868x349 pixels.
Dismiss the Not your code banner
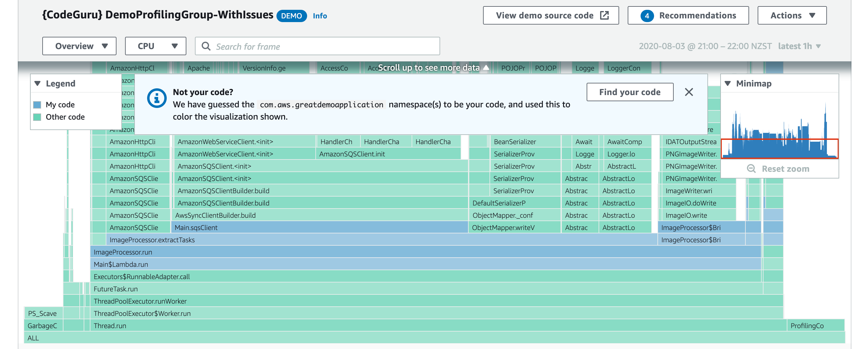[689, 92]
